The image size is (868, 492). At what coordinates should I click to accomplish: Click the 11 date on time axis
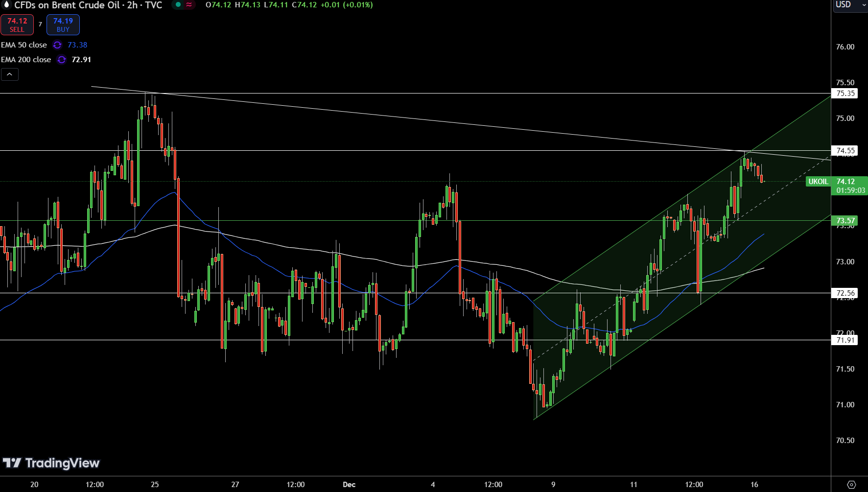click(633, 485)
